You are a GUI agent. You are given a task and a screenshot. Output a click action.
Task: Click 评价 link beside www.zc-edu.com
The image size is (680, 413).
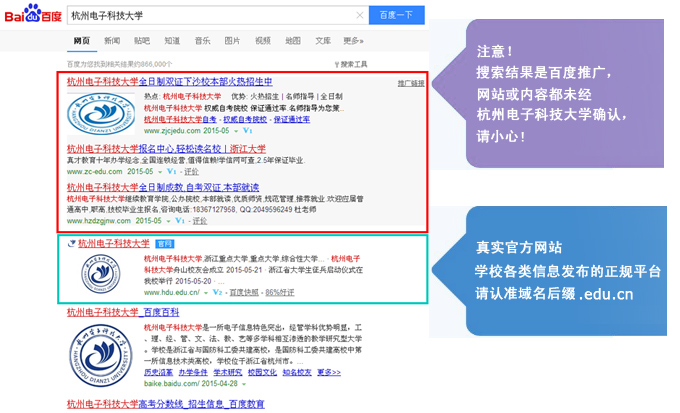[191, 172]
